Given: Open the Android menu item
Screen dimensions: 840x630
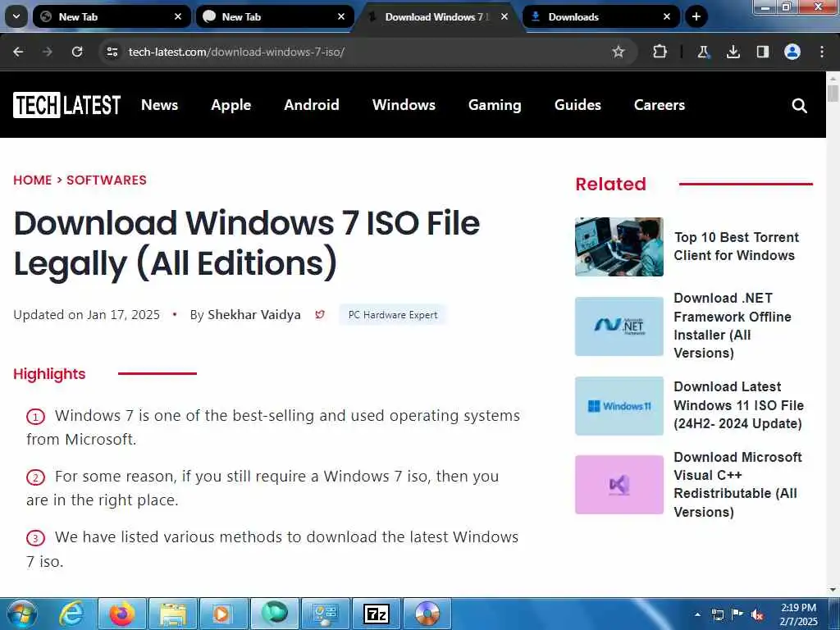Looking at the screenshot, I should coord(312,104).
